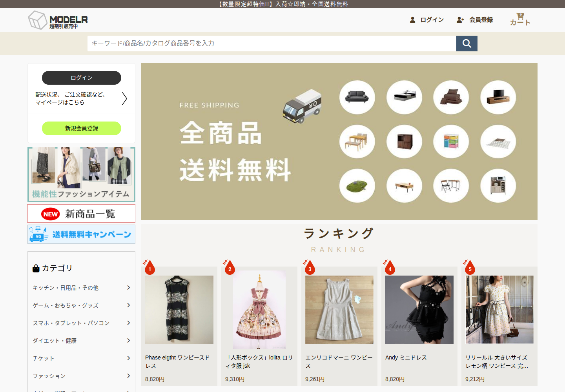Click the 会員登録 link in header
565x392 pixels.
click(x=481, y=20)
